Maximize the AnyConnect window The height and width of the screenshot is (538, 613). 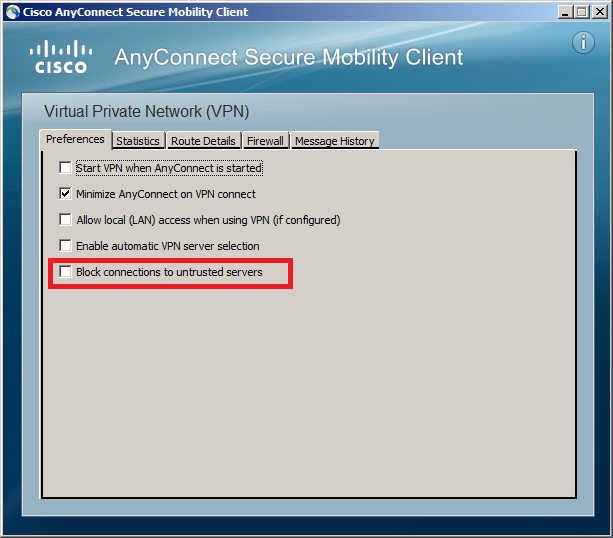pyautogui.click(x=582, y=12)
